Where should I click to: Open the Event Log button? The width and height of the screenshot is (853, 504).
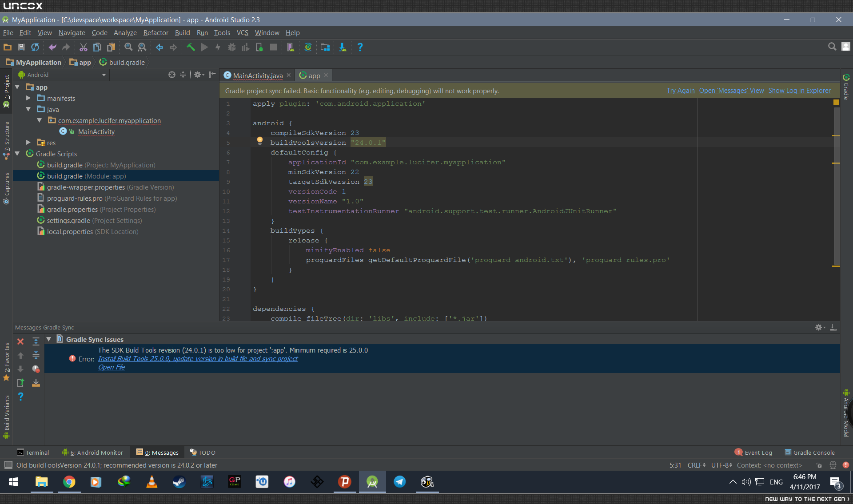[x=754, y=452]
